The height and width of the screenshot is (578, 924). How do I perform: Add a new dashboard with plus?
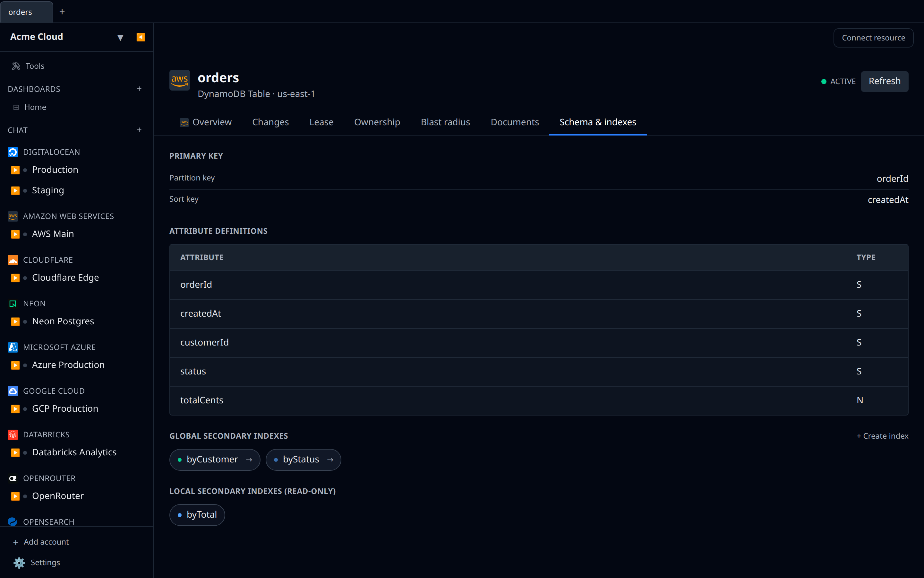tap(139, 89)
